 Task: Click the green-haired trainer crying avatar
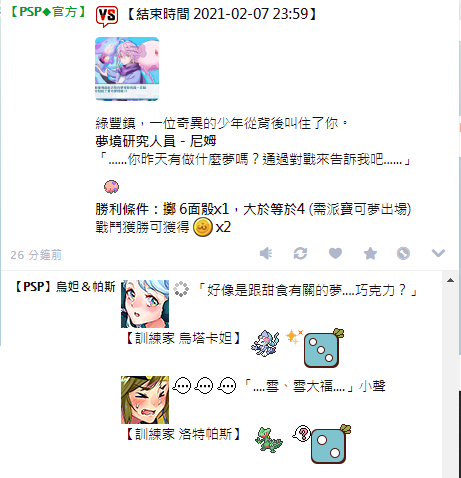point(145,400)
